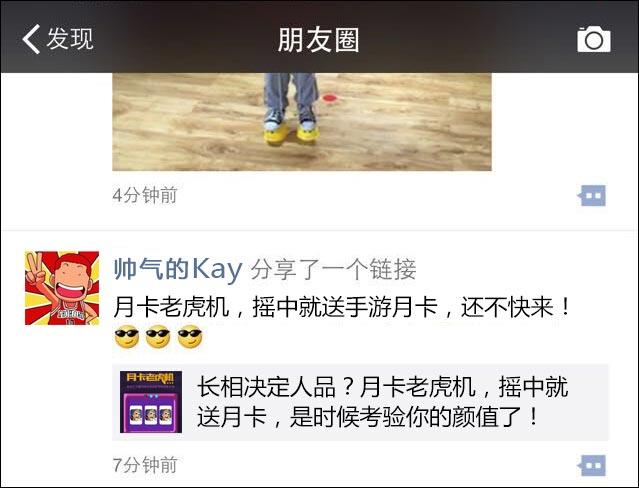
Task: Select the 月卡老虎机 post caption text
Action: pos(342,307)
